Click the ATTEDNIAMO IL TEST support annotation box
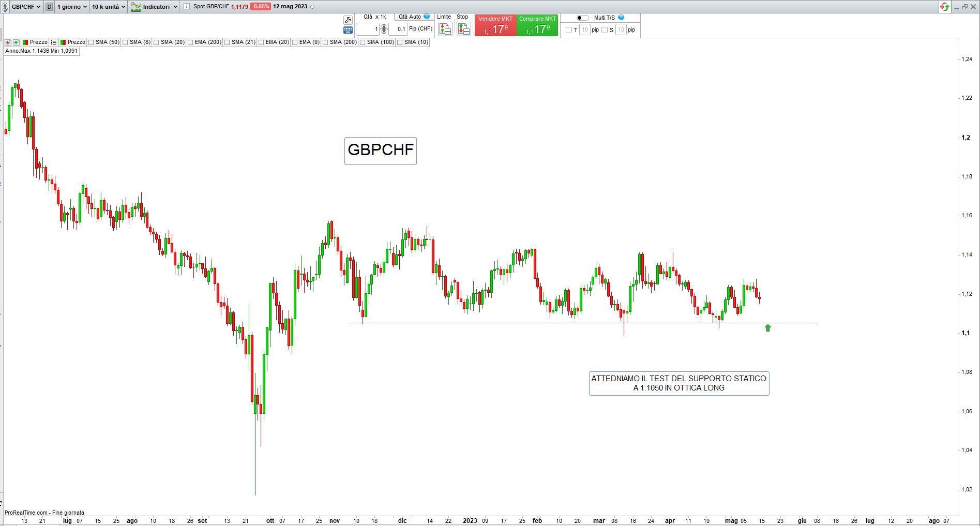 [679, 383]
